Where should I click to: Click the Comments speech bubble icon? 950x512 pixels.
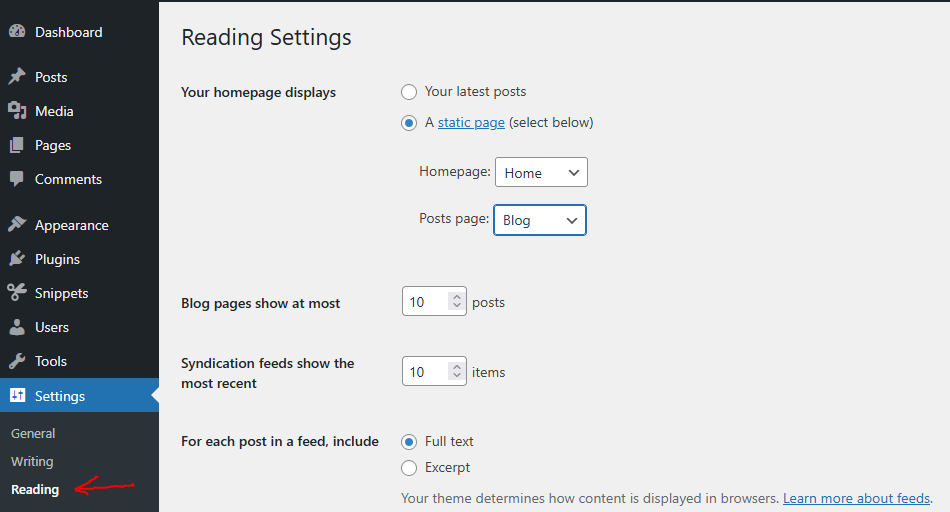(x=17, y=179)
